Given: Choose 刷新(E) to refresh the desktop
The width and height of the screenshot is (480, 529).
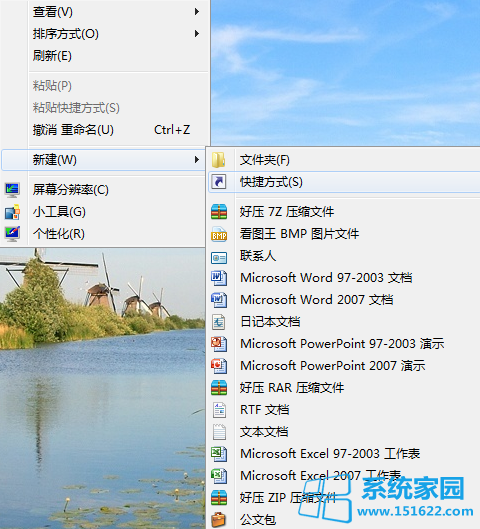Looking at the screenshot, I should click(x=105, y=56).
